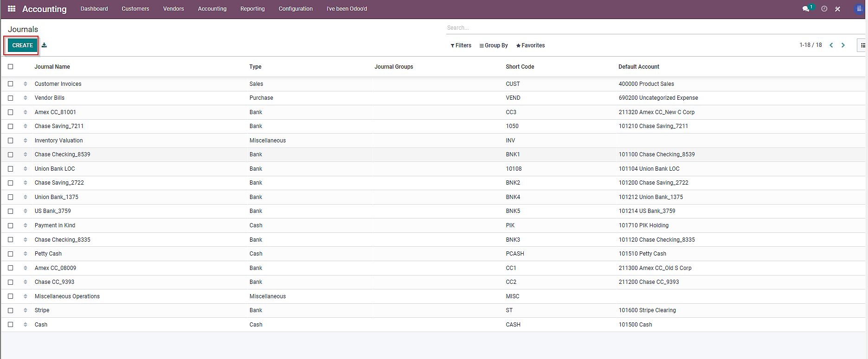
Task: Click the import records download icon
Action: pyautogui.click(x=44, y=45)
